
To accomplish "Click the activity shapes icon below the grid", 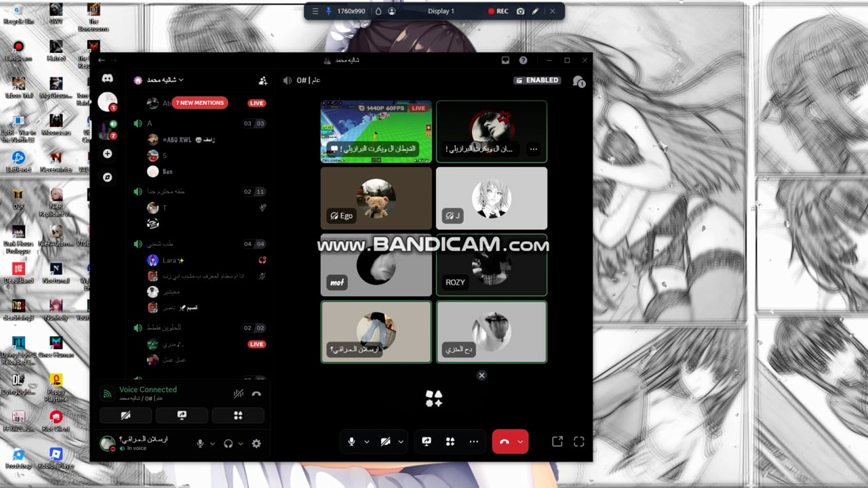I will pos(434,399).
